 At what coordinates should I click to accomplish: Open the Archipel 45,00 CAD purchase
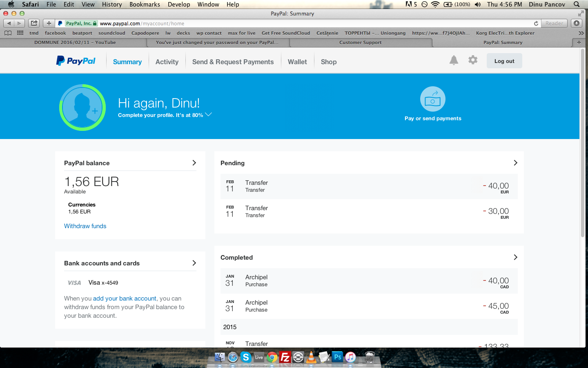click(369, 306)
